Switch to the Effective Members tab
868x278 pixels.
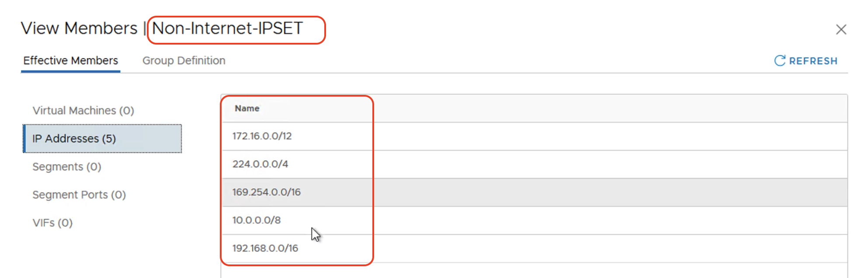coord(71,60)
